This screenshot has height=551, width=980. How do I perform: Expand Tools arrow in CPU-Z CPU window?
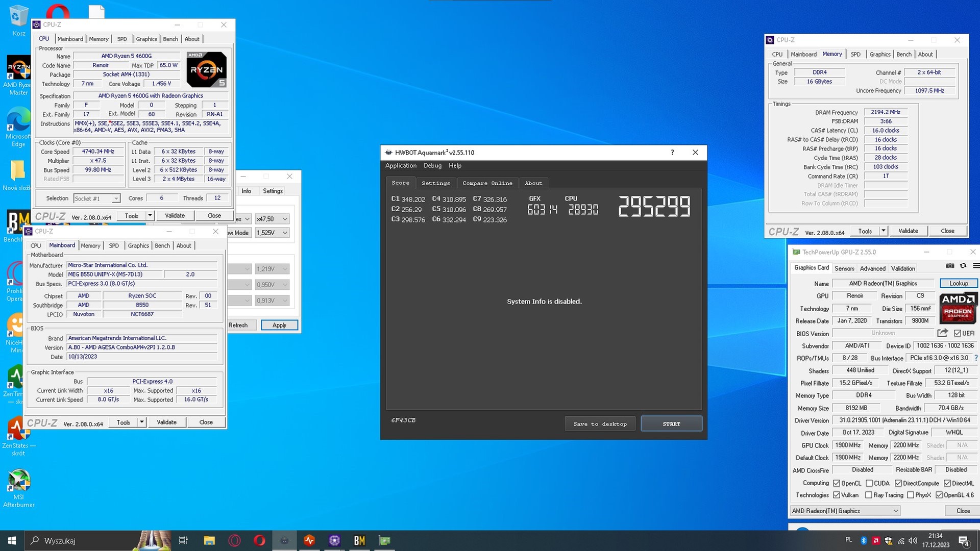coord(150,215)
